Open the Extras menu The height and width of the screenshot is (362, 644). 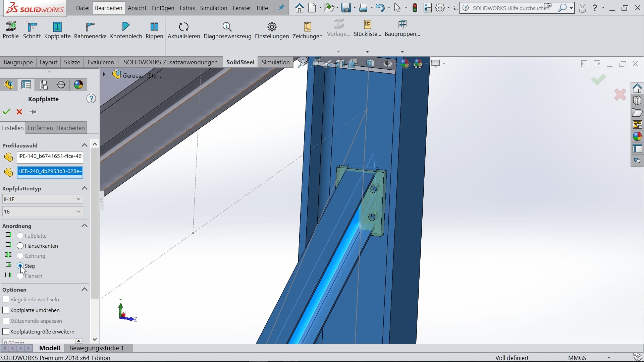(x=187, y=8)
